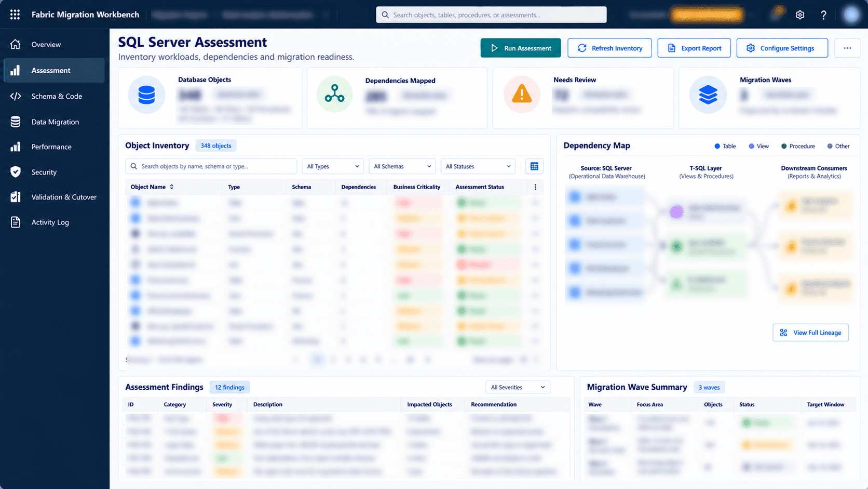Open inventory column options menu
868x489 pixels.
[x=535, y=187]
